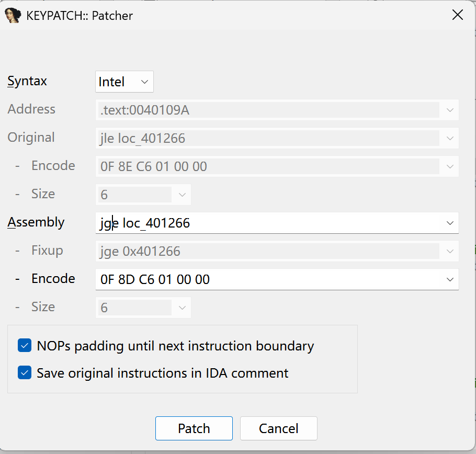This screenshot has height=454, width=476.
Task: Close the KEYPATCH Patcher dialog
Action: coord(458,15)
